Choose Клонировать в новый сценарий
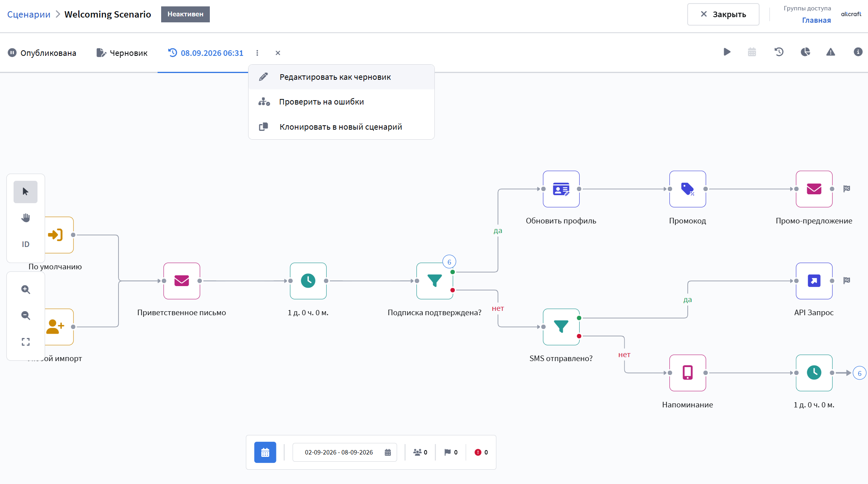This screenshot has width=868, height=484. coord(341,127)
